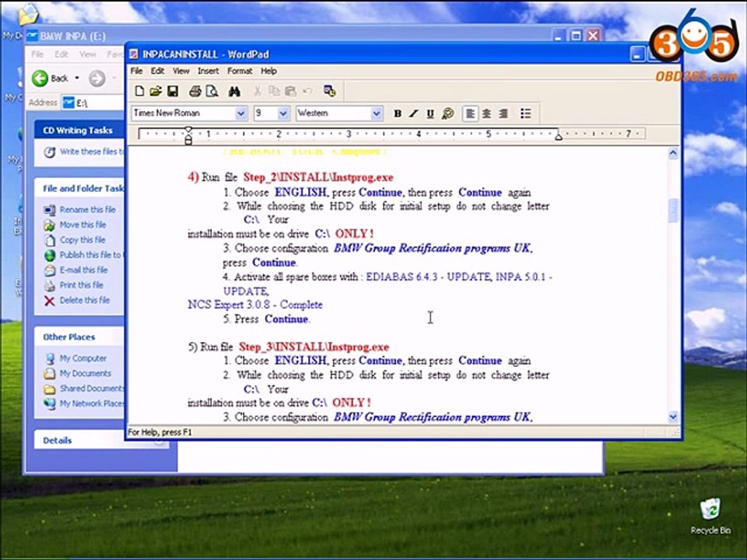Save the document with the floppy icon

pyautogui.click(x=172, y=91)
